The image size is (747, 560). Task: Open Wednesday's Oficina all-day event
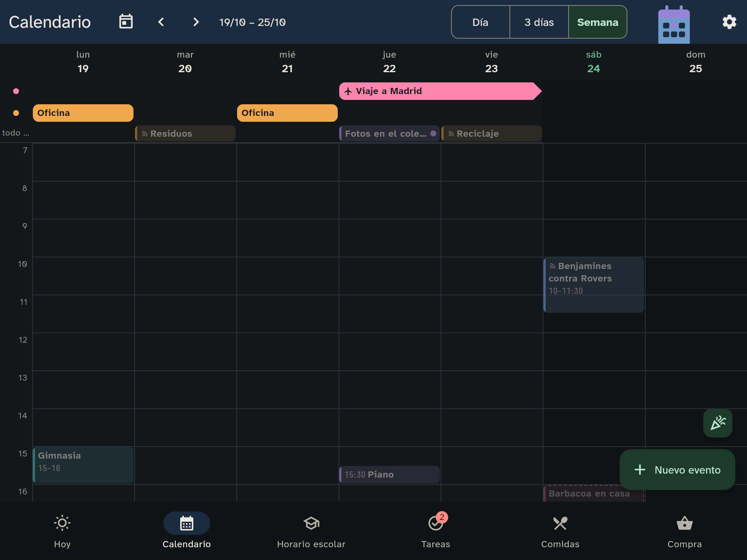coord(287,113)
